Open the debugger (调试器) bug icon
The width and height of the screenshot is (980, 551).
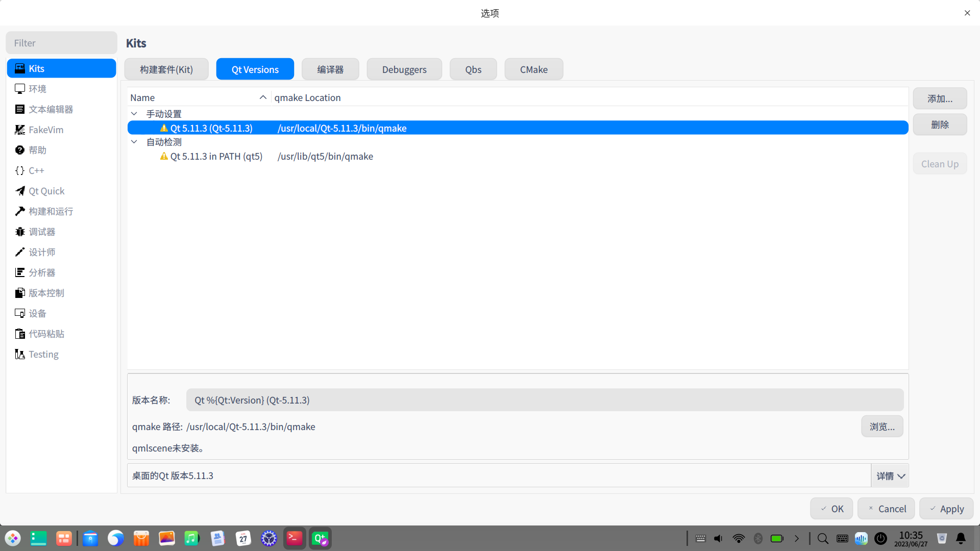click(20, 232)
